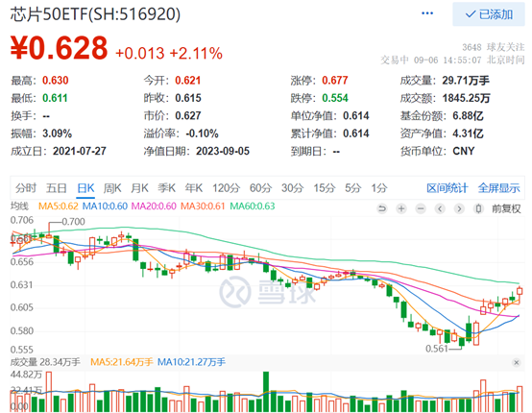
Task: Click the 昨收 value 0.615
Action: [188, 98]
